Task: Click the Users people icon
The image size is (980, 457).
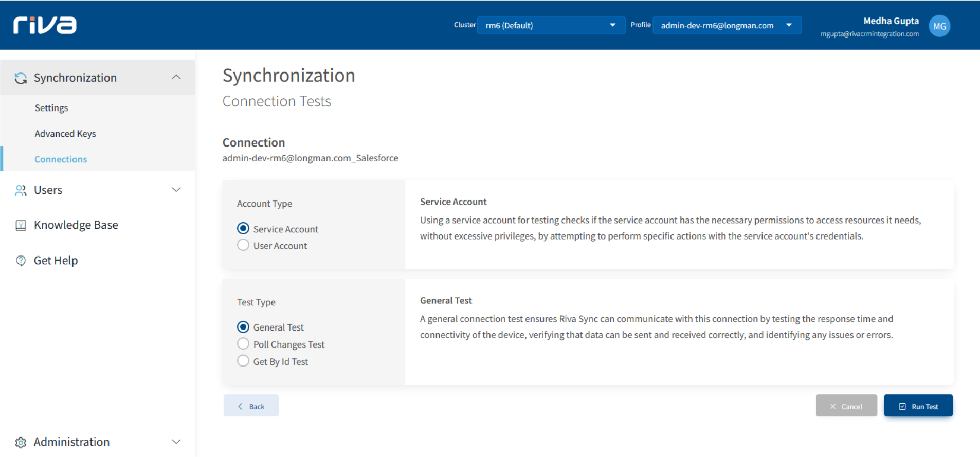Action: [21, 190]
